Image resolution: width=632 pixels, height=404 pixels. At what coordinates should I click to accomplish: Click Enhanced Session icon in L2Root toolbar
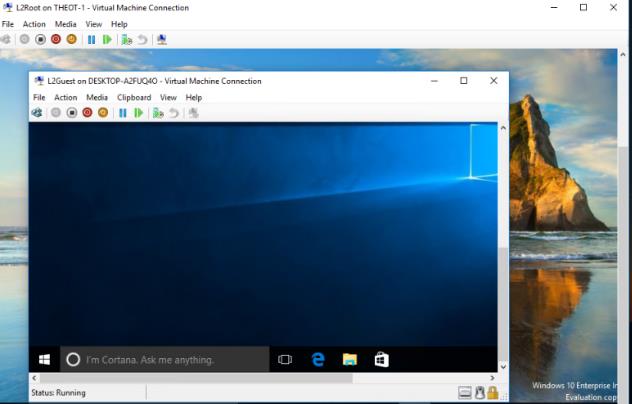point(162,40)
